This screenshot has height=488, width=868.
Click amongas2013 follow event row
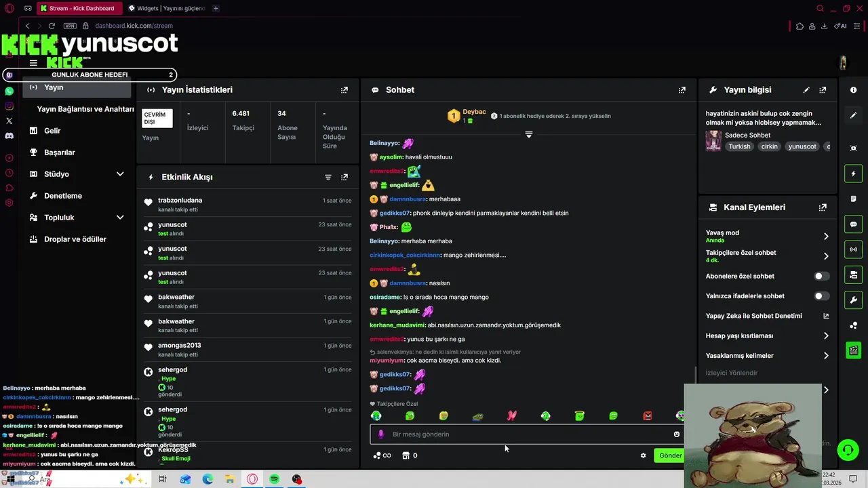coord(248,349)
